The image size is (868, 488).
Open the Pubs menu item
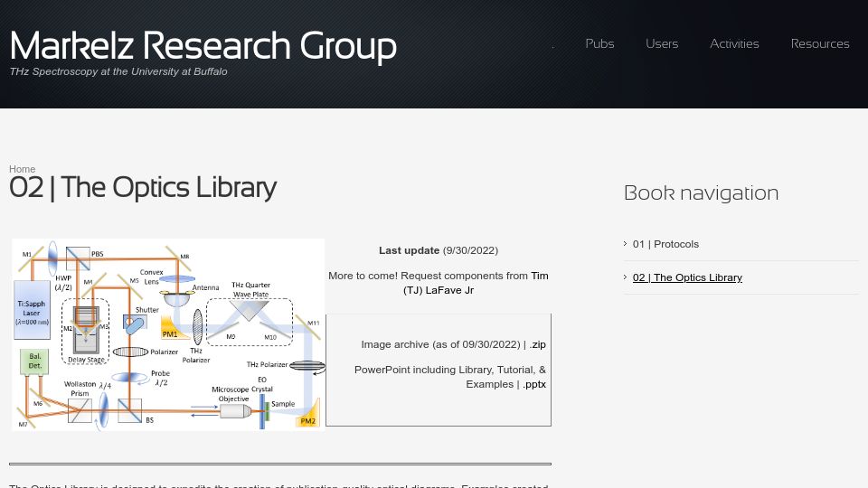click(x=599, y=43)
